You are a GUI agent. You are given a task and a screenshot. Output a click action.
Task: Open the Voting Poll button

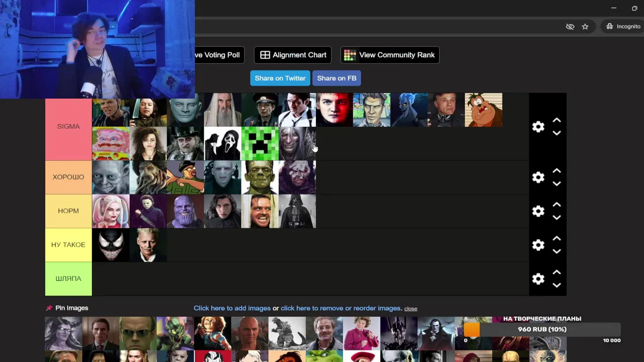coord(219,55)
